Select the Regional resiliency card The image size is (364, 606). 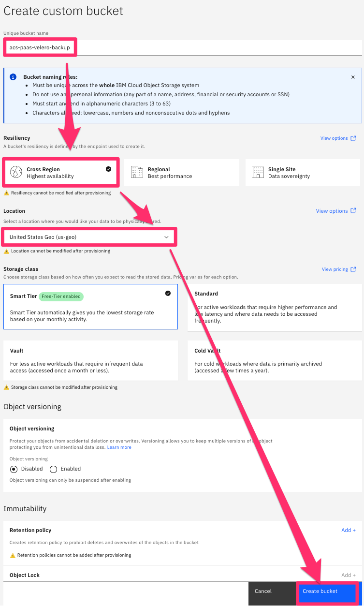pyautogui.click(x=182, y=173)
